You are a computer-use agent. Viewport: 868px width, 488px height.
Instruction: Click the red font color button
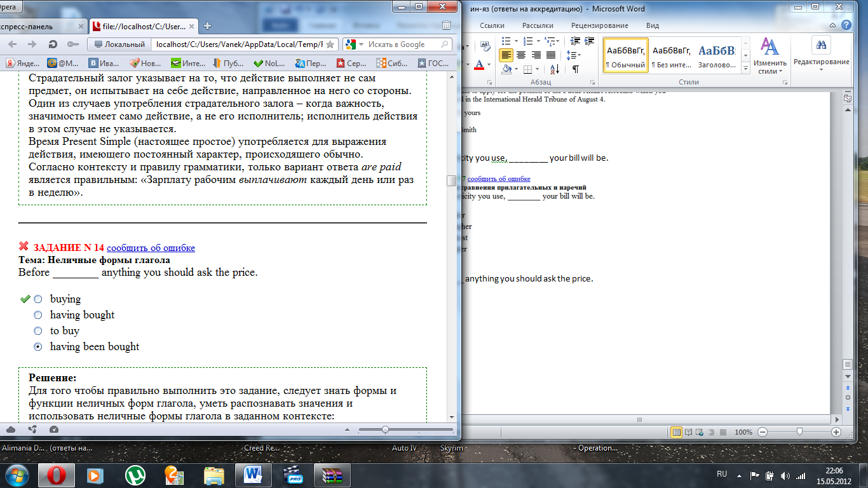point(478,64)
